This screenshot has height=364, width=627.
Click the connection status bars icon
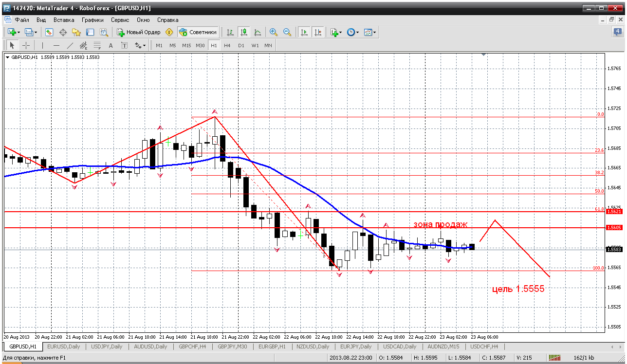pos(555,358)
